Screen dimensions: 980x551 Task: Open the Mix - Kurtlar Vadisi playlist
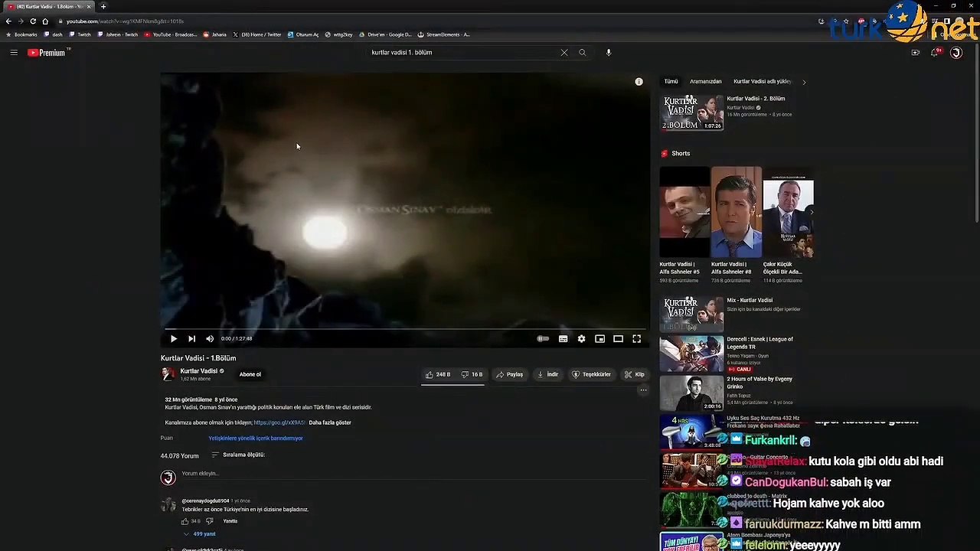(691, 314)
